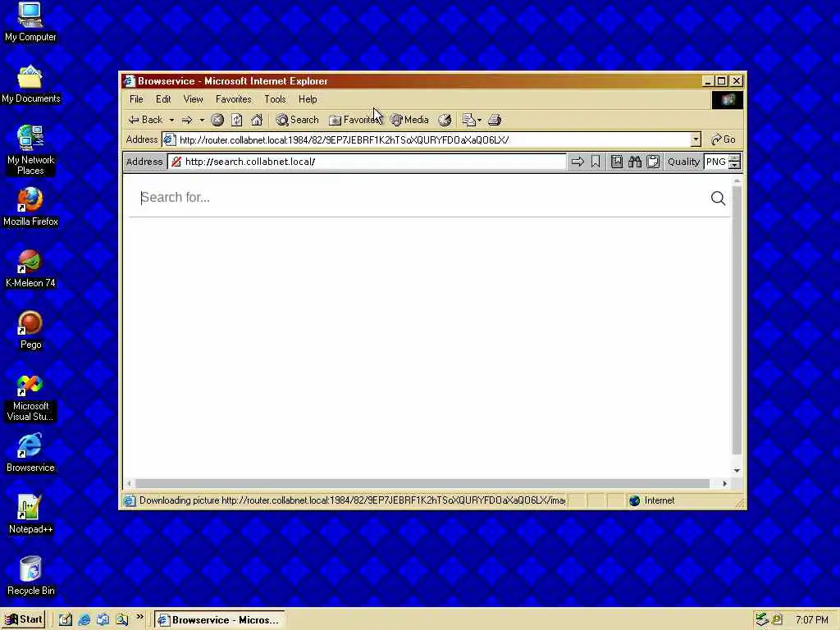The width and height of the screenshot is (840, 630).
Task: Click the Go button
Action: (724, 139)
